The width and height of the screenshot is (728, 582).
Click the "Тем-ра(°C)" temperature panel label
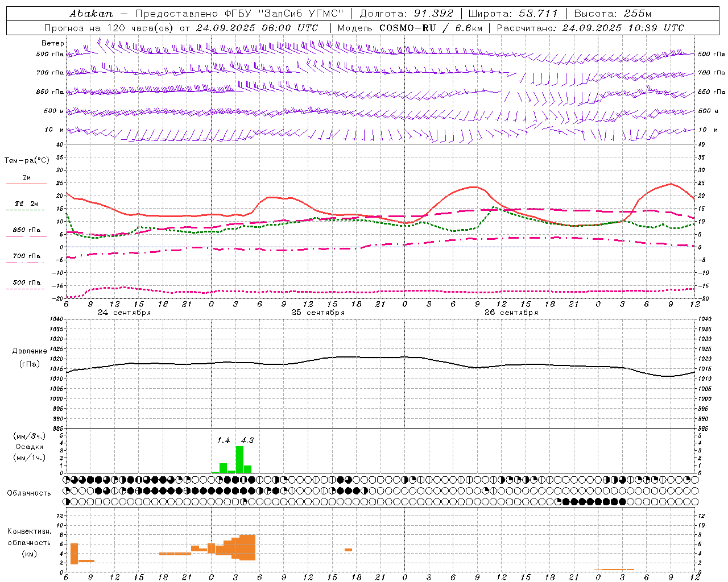[27, 161]
